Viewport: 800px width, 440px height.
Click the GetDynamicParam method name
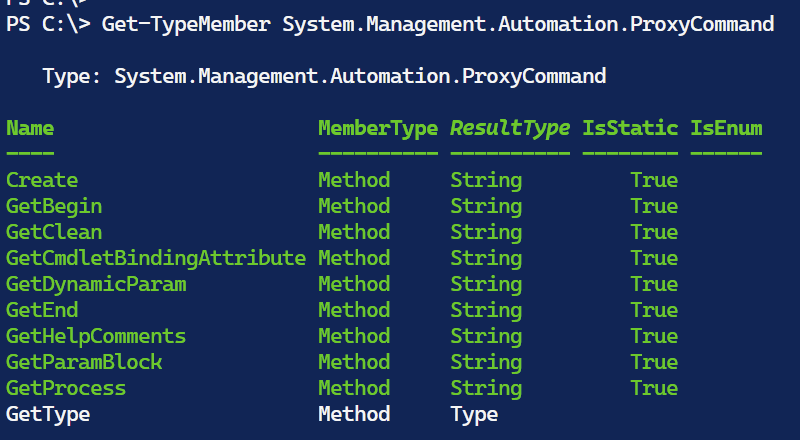(x=96, y=284)
